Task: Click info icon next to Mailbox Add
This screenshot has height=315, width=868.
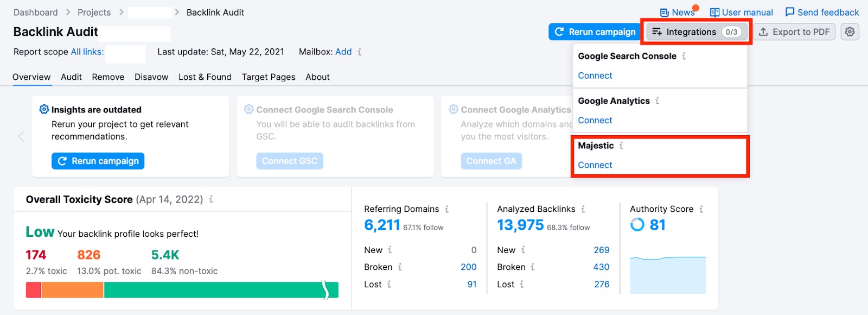Action: coord(359,52)
